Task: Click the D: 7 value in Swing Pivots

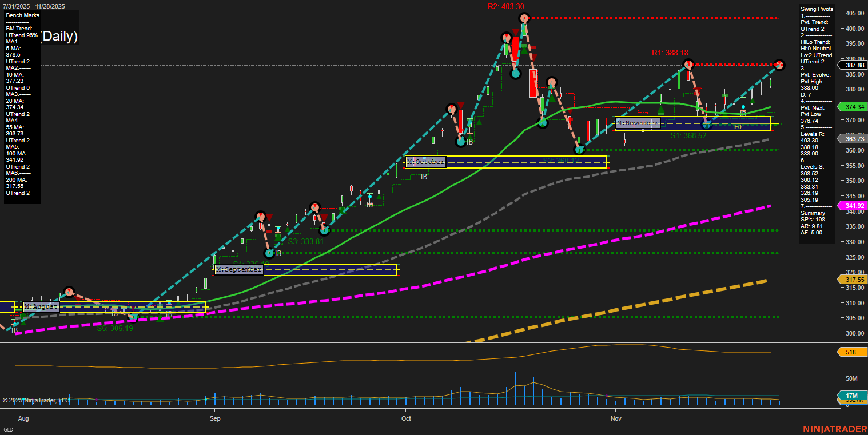Action: [806, 95]
